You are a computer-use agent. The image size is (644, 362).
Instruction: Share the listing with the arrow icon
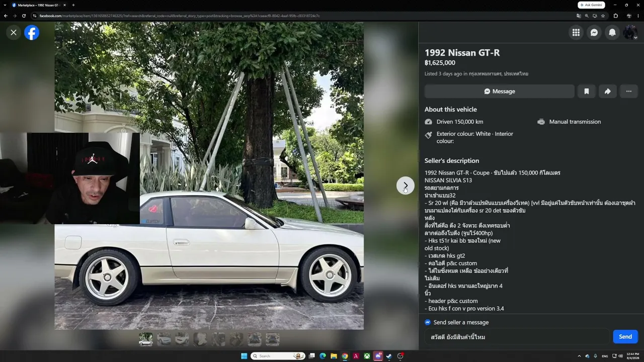[x=608, y=92]
